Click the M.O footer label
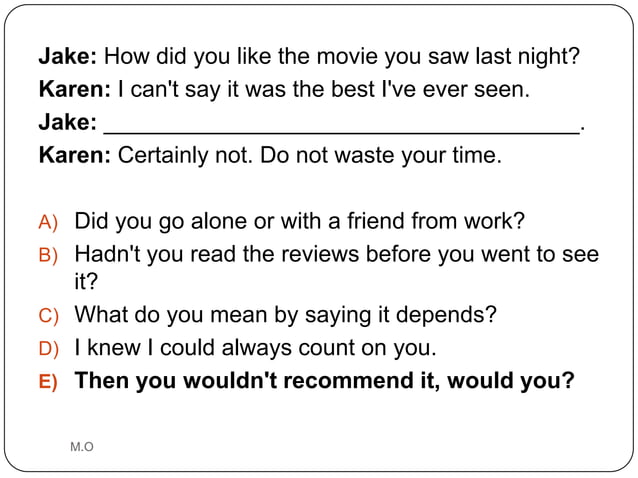This screenshot has width=638, height=478. [x=82, y=447]
